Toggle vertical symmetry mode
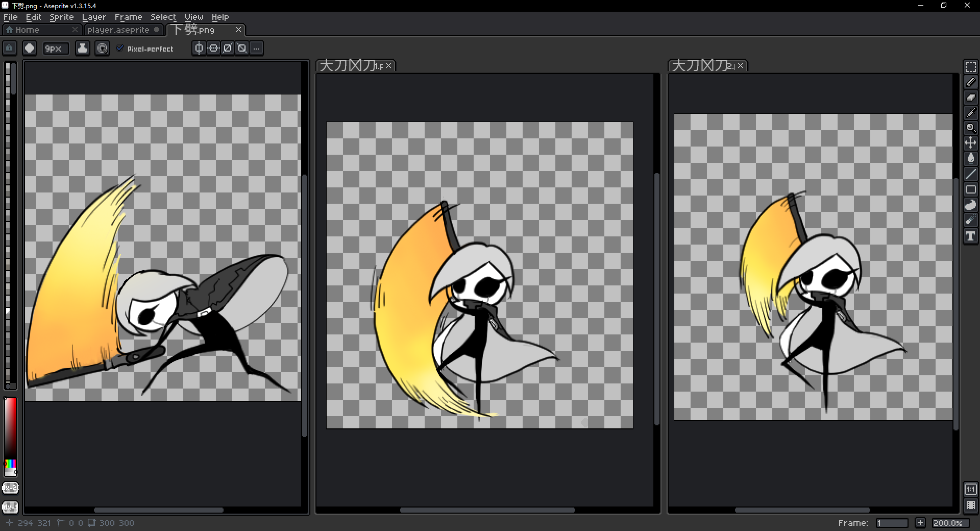 click(213, 49)
